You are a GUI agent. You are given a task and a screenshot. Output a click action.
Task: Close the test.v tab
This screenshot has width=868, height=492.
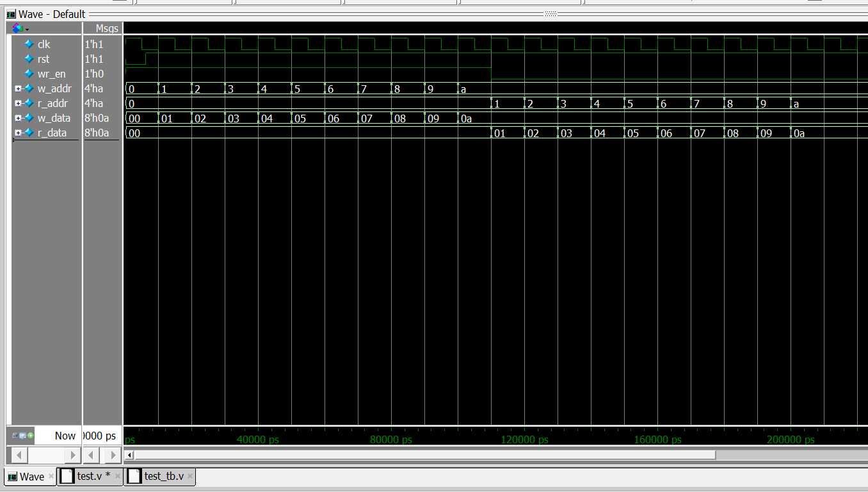[117, 477]
